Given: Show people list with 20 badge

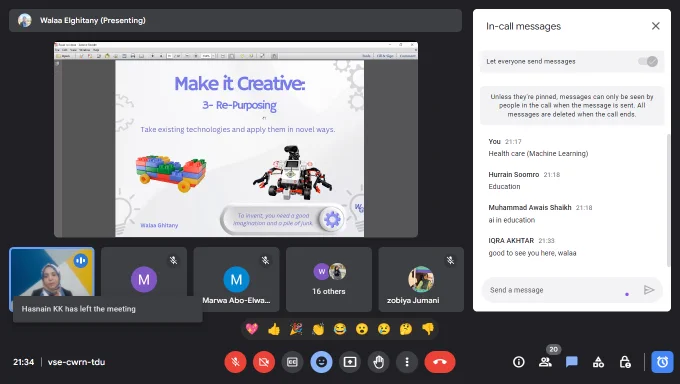Looking at the screenshot, I should pyautogui.click(x=546, y=362).
